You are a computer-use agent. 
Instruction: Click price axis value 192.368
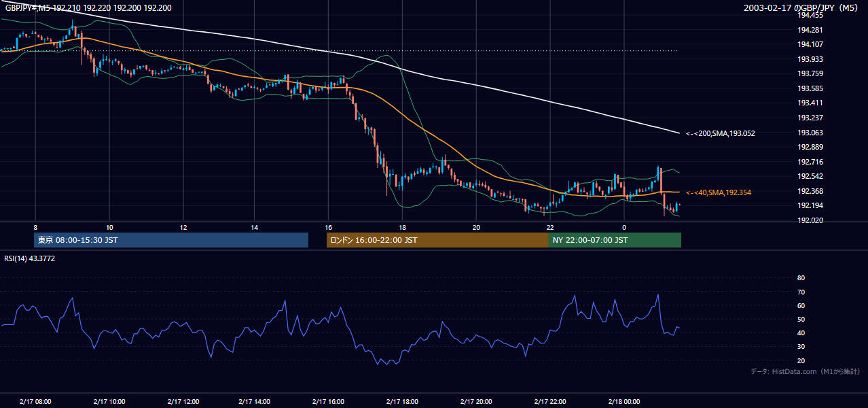tap(810, 191)
